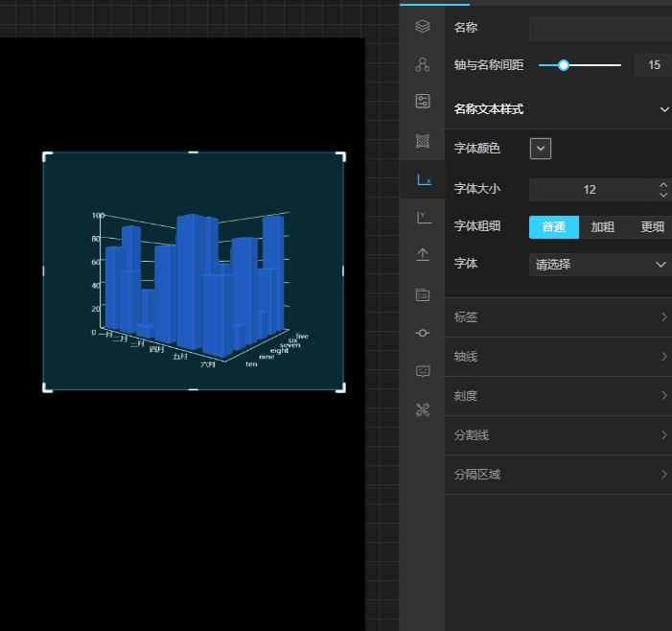Open the 字体 请选择 dropdown
This screenshot has height=631, width=672.
point(600,265)
